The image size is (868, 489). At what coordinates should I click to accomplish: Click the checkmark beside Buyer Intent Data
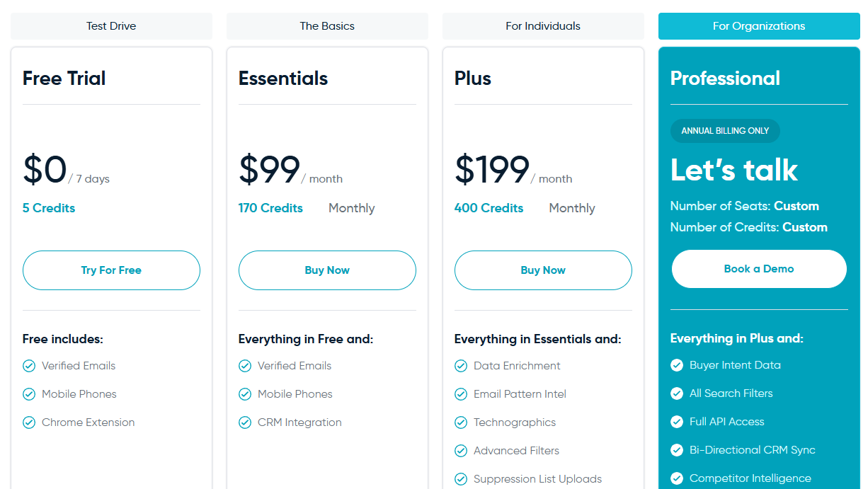[x=677, y=365]
